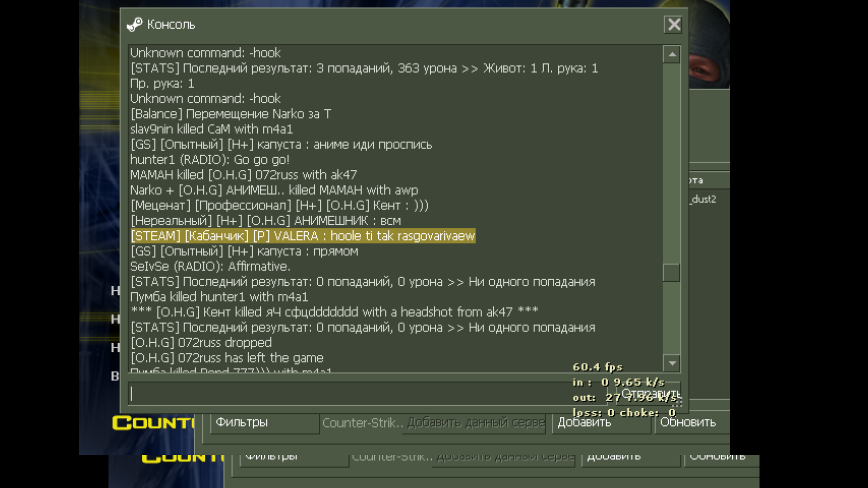Click '[O.H.G] 072russ dropped' line
868x488 pixels.
[x=201, y=343]
